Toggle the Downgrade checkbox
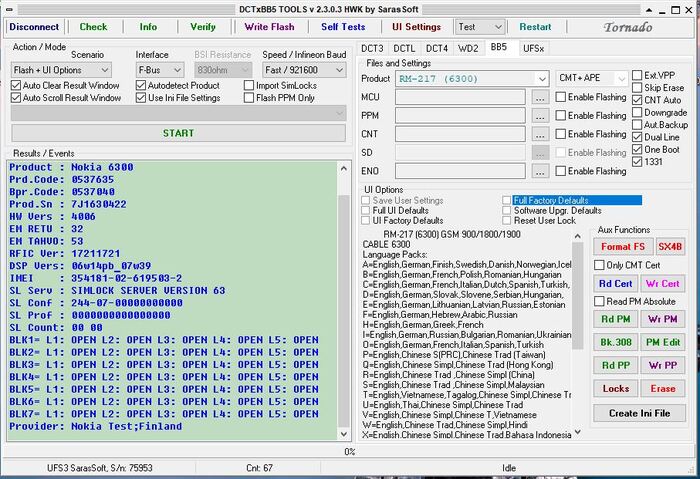 638,112
